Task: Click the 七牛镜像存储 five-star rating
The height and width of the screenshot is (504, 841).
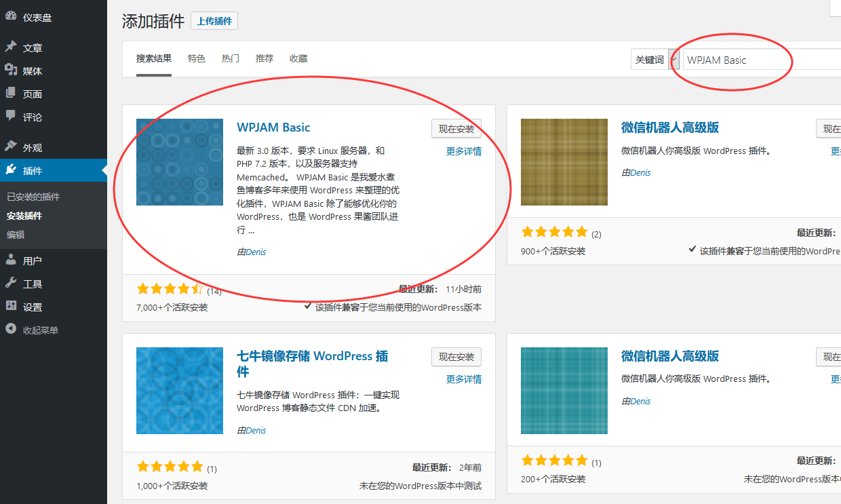Action: pyautogui.click(x=170, y=467)
